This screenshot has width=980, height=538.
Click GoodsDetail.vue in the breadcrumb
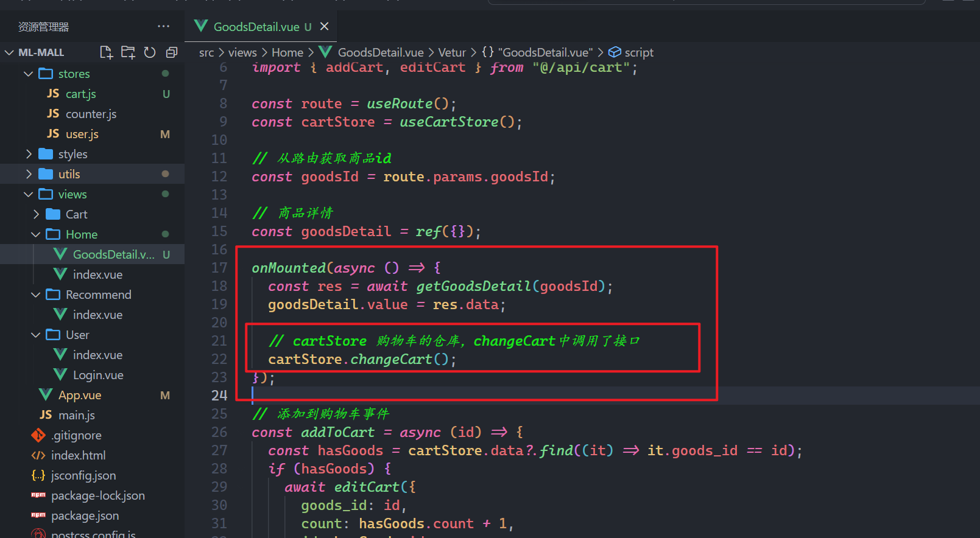(x=381, y=53)
